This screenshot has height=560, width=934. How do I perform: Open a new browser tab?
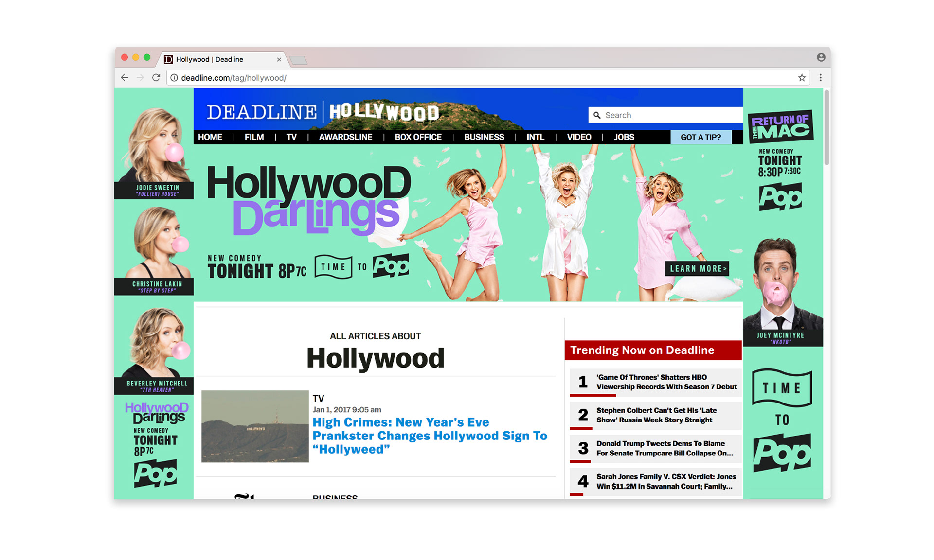point(298,60)
